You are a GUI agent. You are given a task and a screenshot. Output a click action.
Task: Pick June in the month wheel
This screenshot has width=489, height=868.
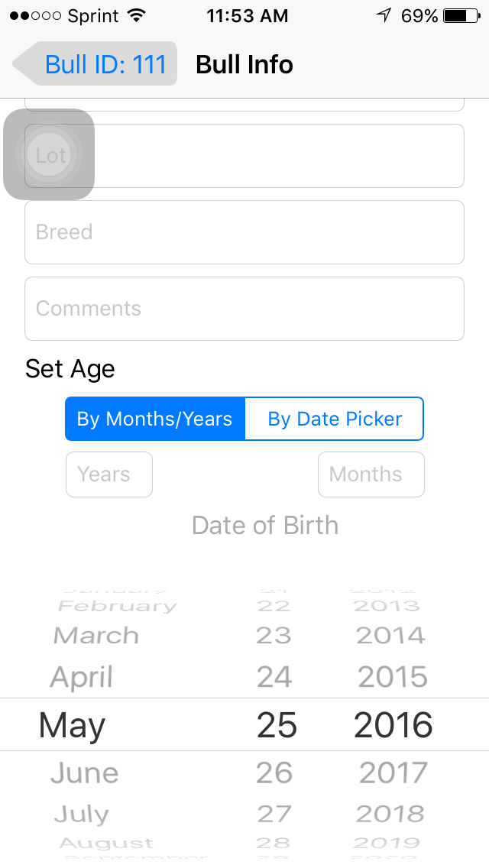(84, 773)
